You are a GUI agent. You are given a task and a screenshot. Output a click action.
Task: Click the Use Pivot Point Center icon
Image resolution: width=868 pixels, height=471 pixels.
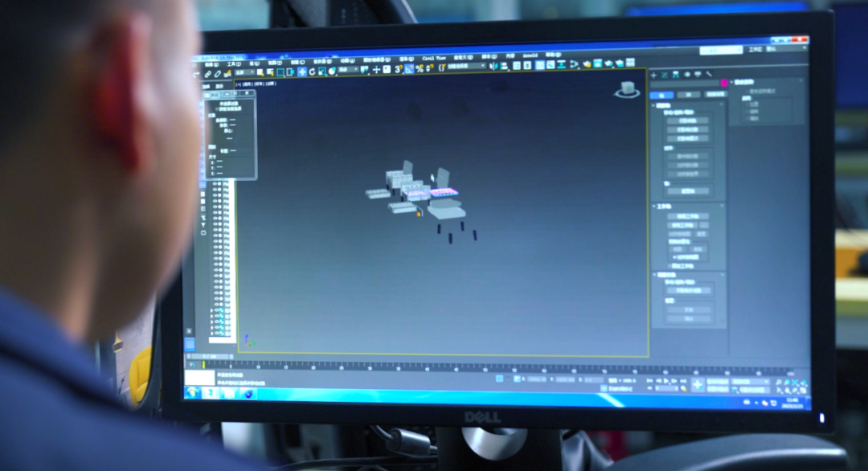click(364, 69)
